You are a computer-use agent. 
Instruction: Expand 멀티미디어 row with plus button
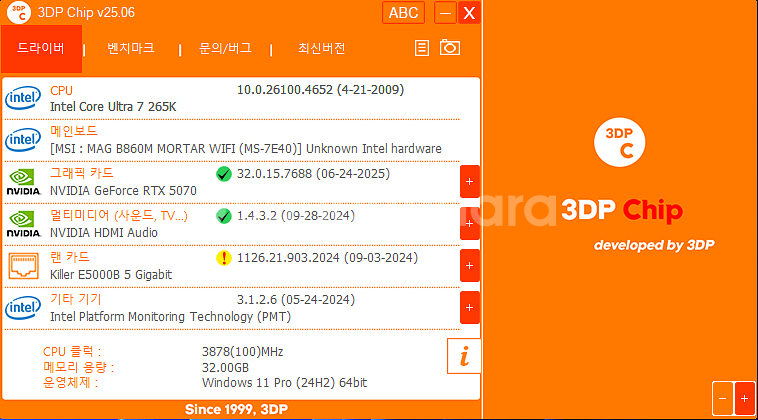[469, 224]
